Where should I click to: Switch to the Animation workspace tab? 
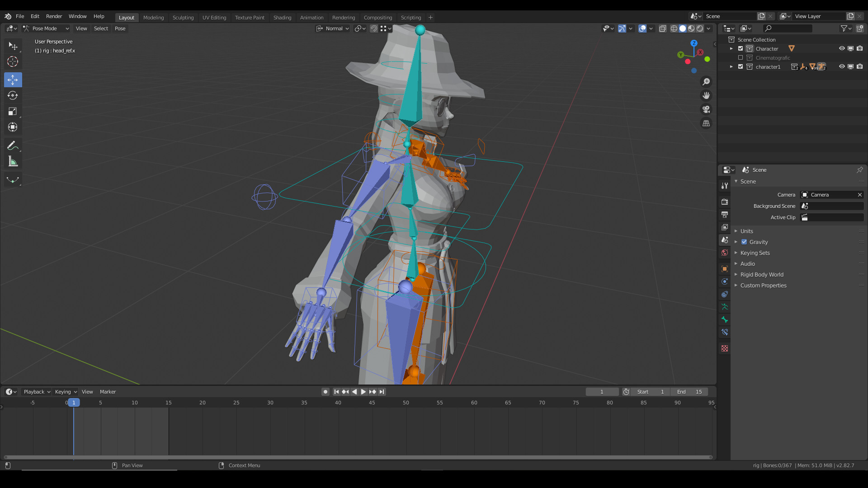click(x=311, y=18)
